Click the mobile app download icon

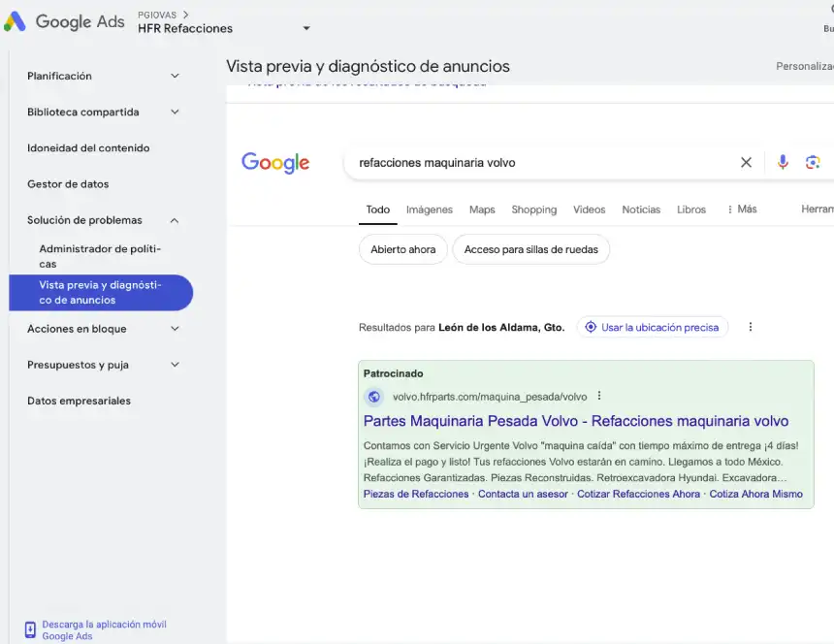[x=30, y=629]
